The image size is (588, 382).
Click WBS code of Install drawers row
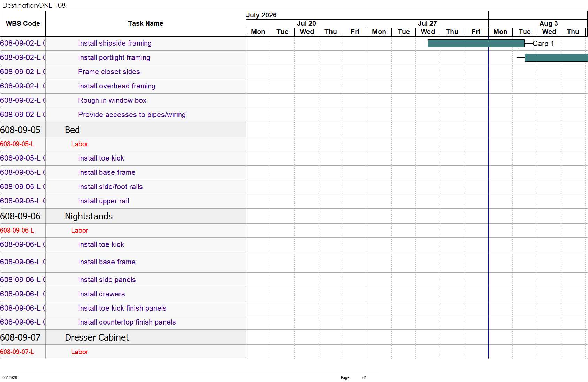[x=23, y=294]
